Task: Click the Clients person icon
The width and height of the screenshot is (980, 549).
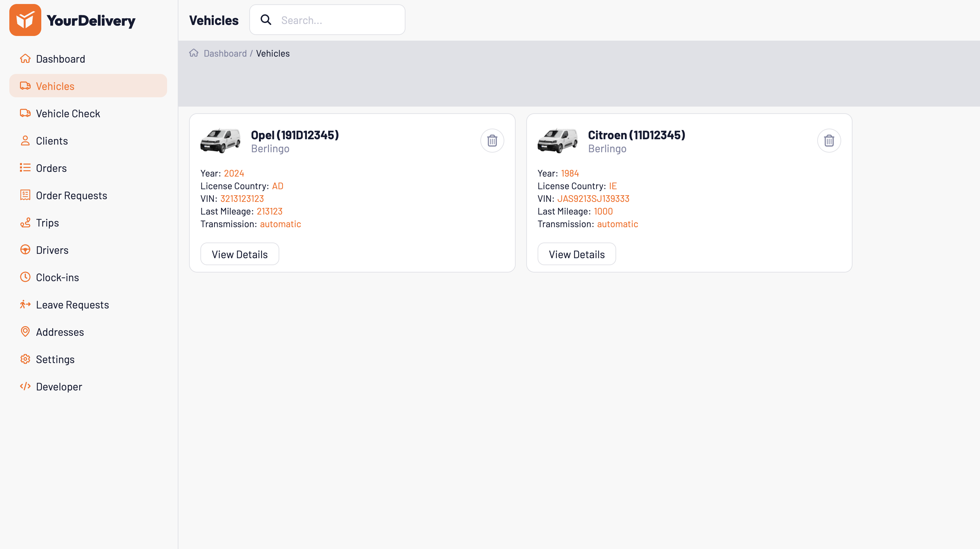Action: [25, 141]
